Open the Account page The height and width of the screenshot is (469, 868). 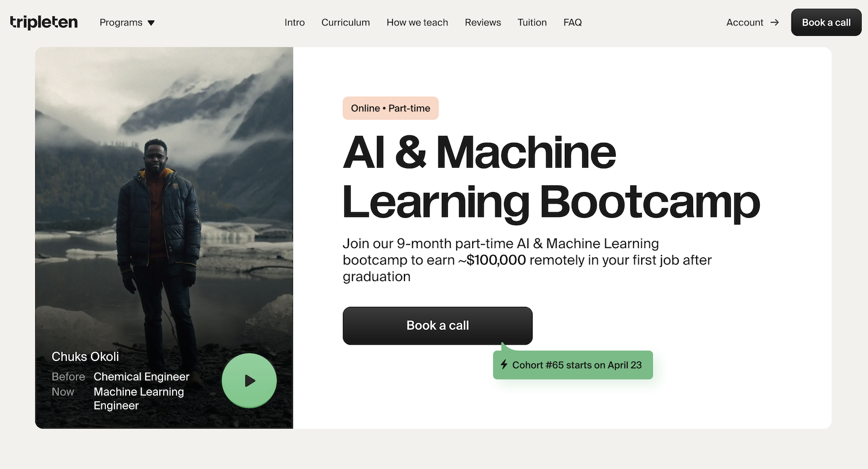point(745,23)
